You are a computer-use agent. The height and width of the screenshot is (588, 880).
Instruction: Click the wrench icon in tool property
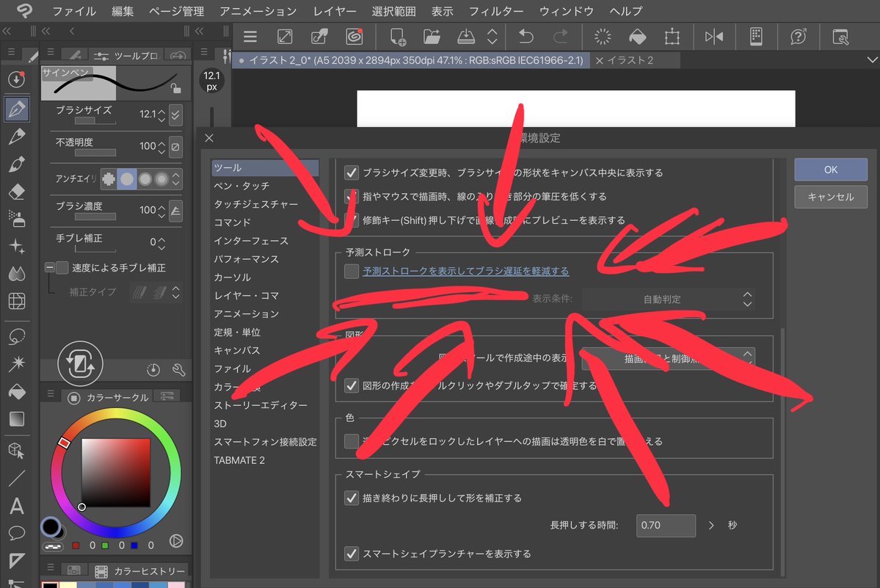click(x=179, y=369)
